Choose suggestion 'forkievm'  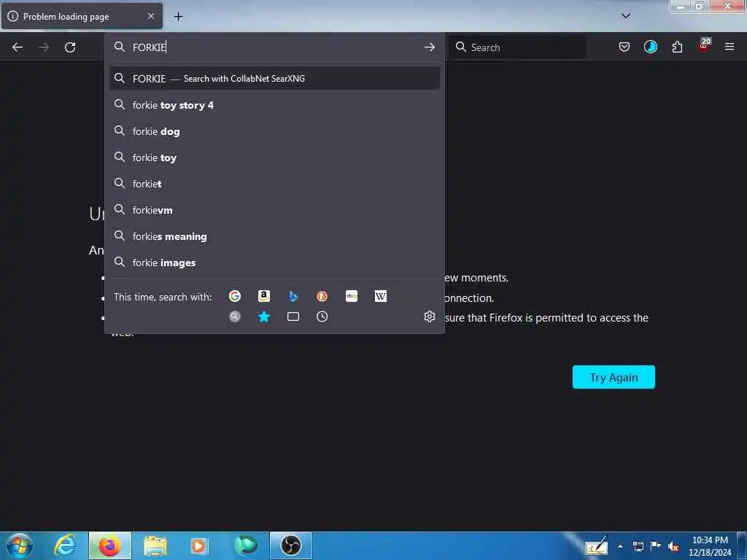275,210
